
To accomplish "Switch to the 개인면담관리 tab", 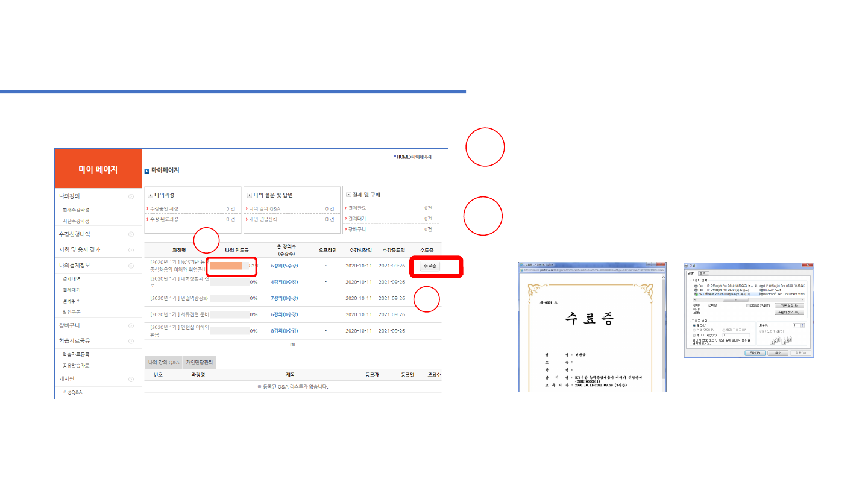I will point(200,363).
